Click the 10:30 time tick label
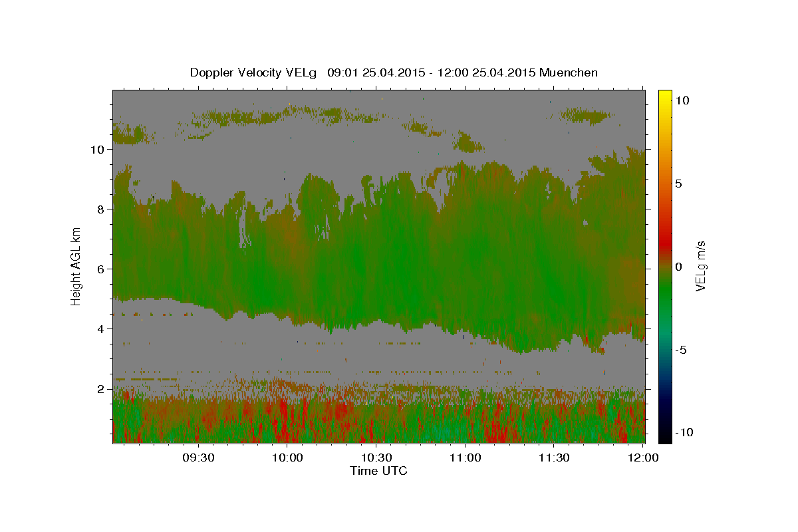798x532 pixels. [x=376, y=458]
